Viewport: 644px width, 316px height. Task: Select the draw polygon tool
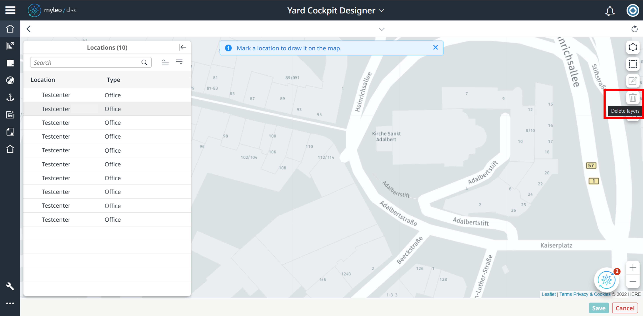pos(632,47)
